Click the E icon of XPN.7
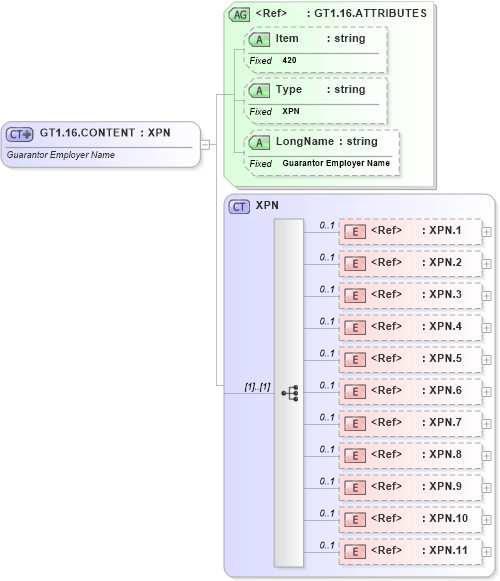Image resolution: width=500 pixels, height=581 pixels. click(355, 424)
